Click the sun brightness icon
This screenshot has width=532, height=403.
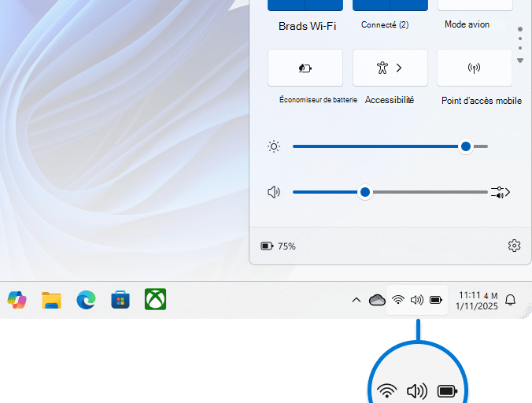(x=274, y=146)
